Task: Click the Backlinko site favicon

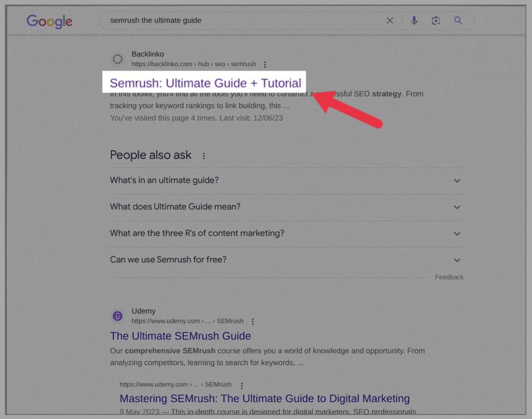Action: [117, 59]
